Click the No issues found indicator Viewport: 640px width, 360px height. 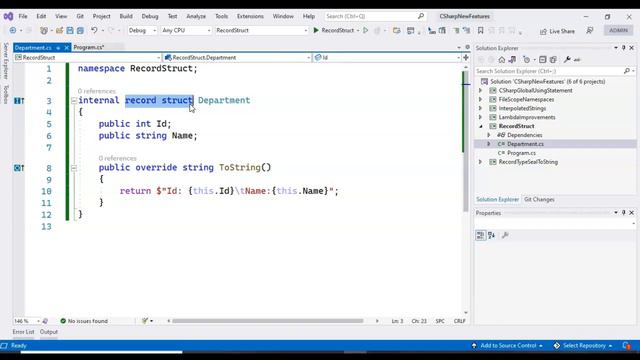pyautogui.click(x=84, y=321)
